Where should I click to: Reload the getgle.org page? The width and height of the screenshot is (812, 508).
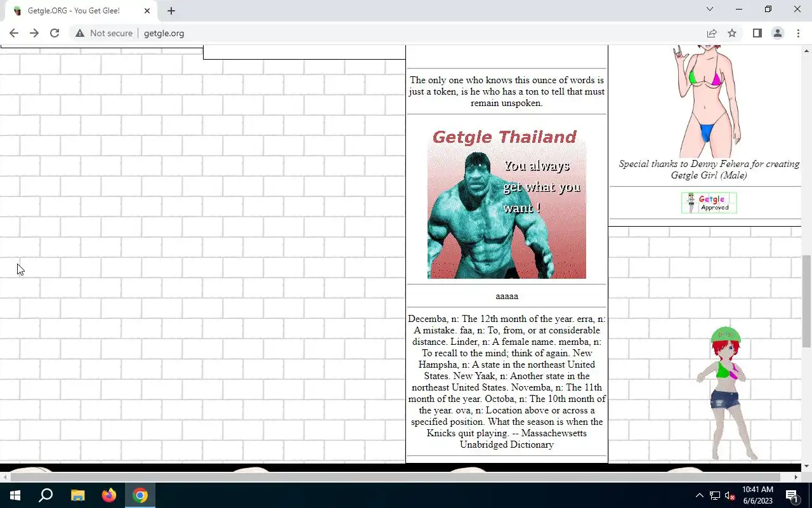pyautogui.click(x=55, y=33)
